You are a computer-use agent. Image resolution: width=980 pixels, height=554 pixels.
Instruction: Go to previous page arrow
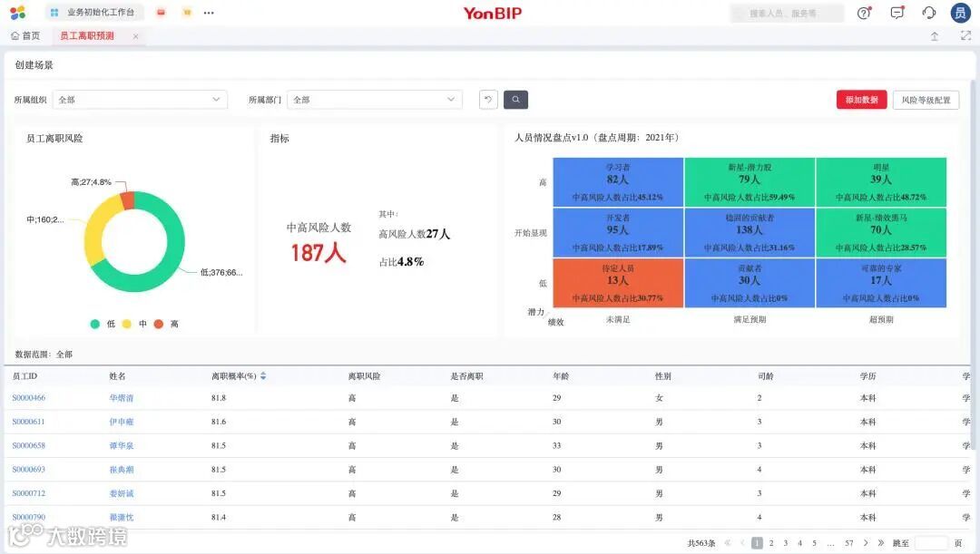coord(742,543)
